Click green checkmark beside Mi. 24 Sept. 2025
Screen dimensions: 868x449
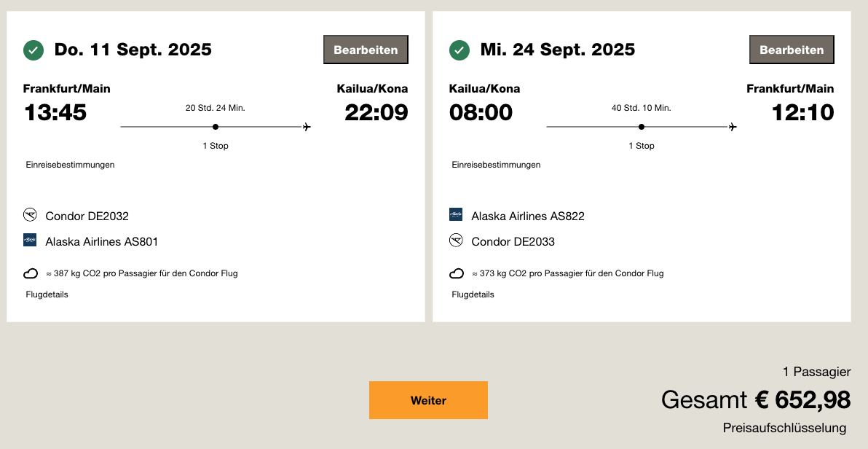tap(459, 50)
